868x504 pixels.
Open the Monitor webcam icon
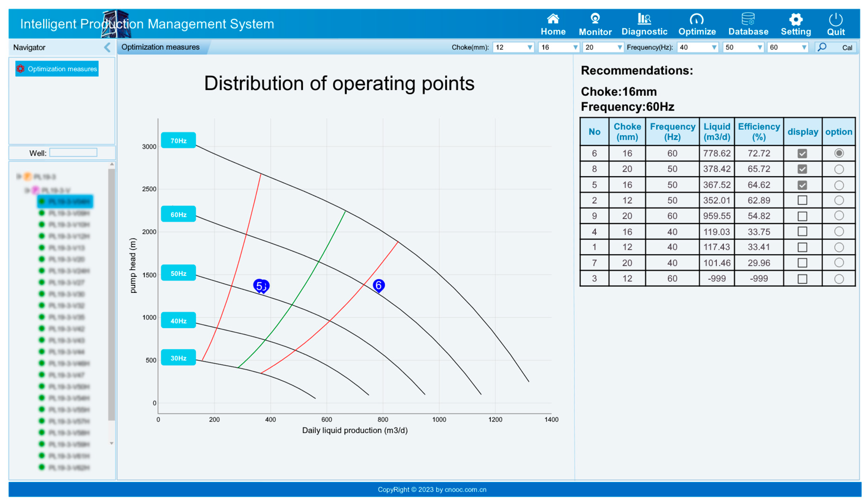tap(595, 19)
